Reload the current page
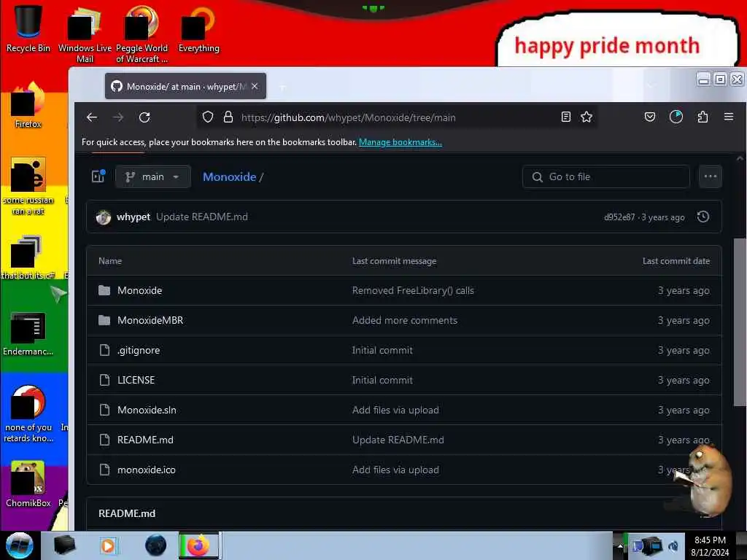This screenshot has height=560, width=747. tap(144, 117)
